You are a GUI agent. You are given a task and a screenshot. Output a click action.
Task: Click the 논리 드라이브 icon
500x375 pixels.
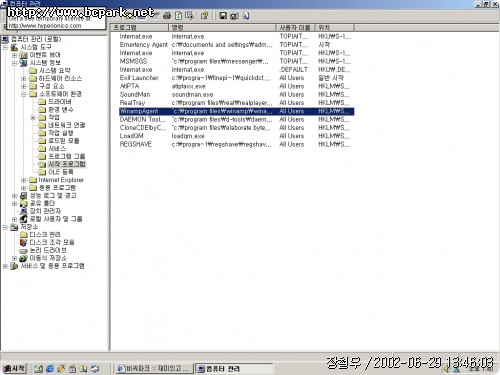[x=24, y=250]
